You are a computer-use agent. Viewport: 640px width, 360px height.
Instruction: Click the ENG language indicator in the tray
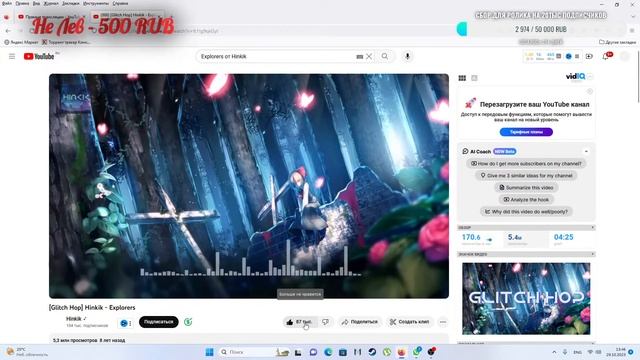pos(577,352)
